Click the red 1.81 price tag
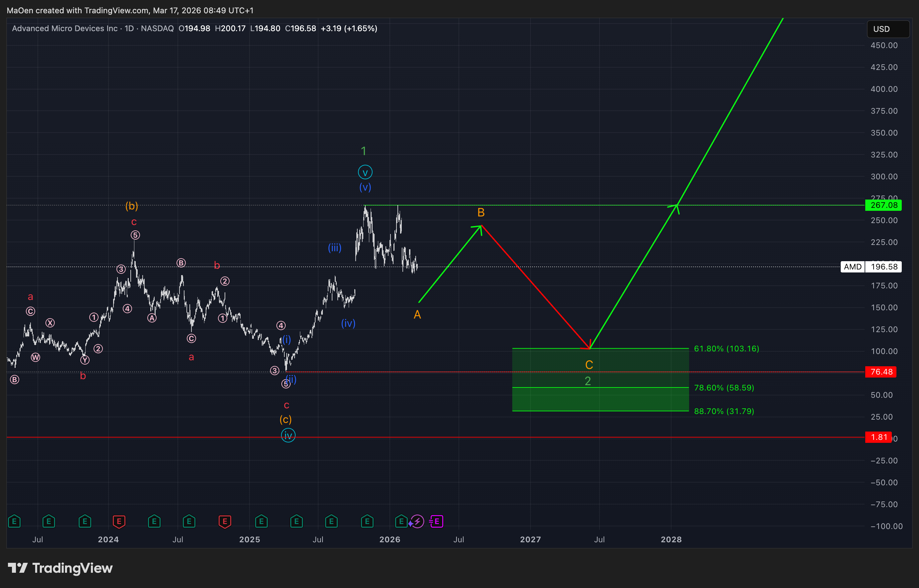919x588 pixels. [879, 437]
